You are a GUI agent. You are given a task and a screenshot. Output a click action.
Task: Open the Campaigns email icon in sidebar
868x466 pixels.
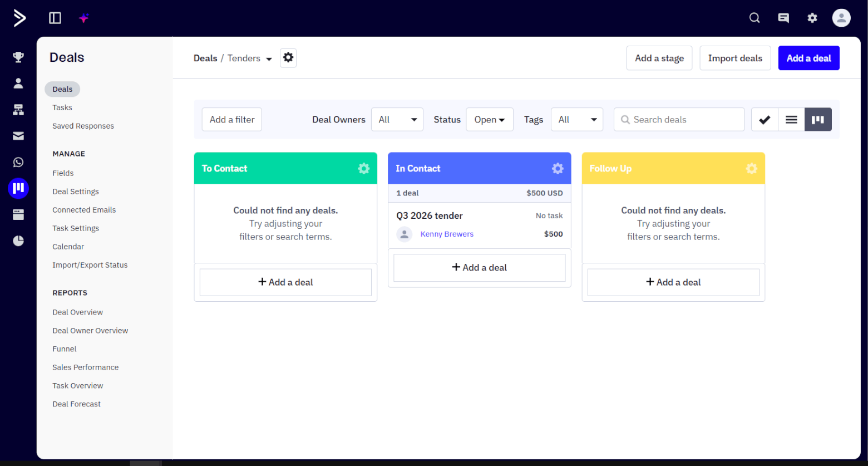pyautogui.click(x=18, y=136)
